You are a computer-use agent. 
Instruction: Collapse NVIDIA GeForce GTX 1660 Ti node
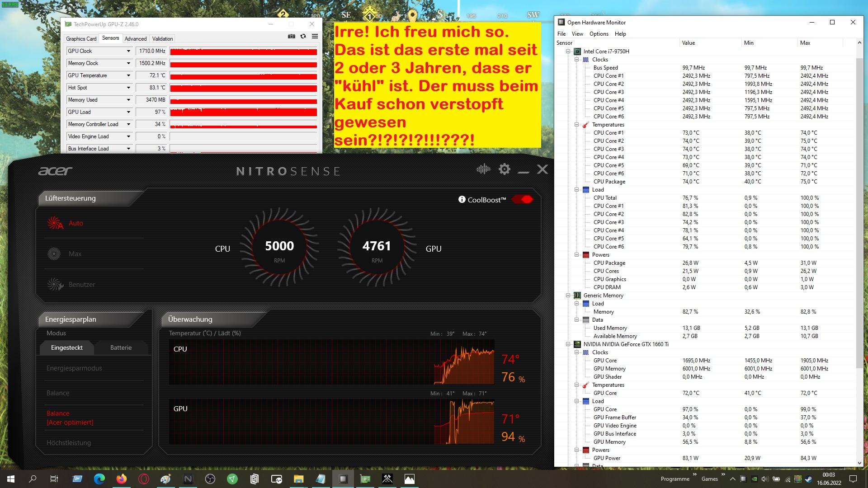click(568, 344)
